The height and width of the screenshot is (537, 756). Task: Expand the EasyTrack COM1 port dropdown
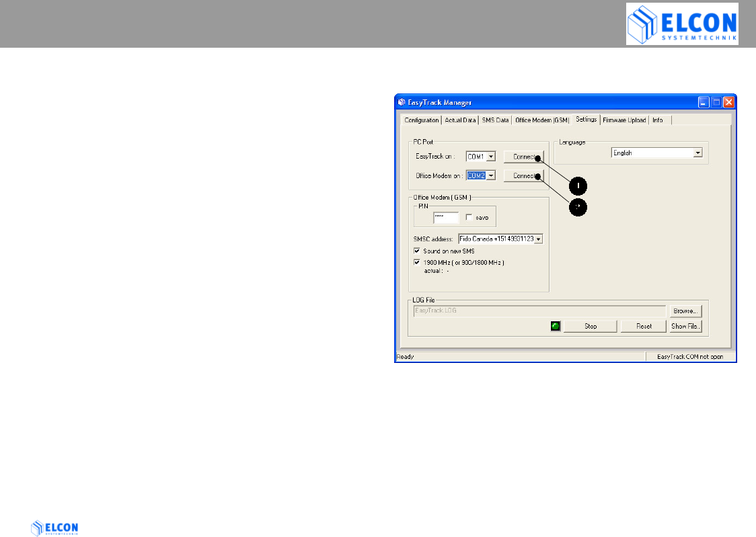click(491, 157)
